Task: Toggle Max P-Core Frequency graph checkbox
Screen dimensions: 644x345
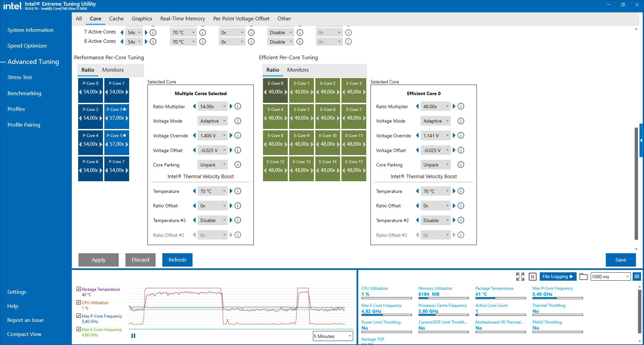Action: click(x=78, y=316)
